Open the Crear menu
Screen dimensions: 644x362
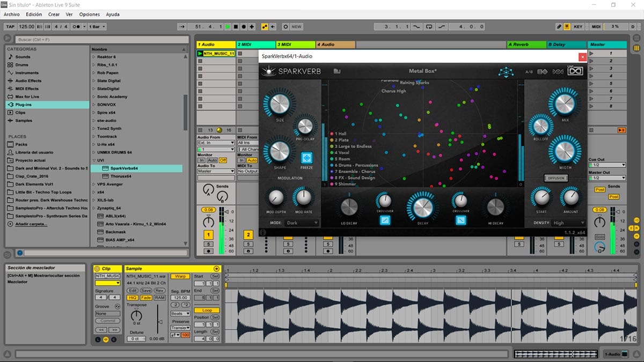54,14
